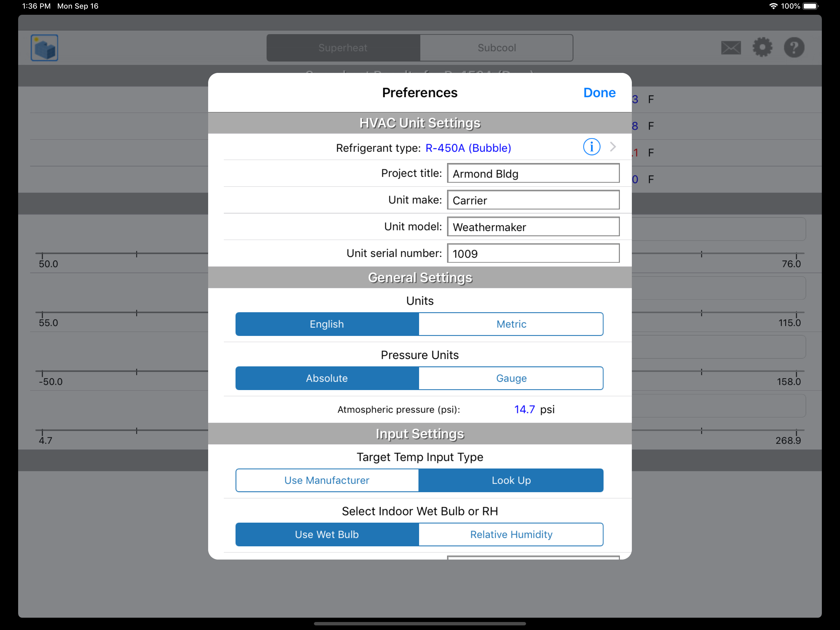Expand refrigerant type chevron
Viewport: 840px width, 630px height.
[612, 147]
